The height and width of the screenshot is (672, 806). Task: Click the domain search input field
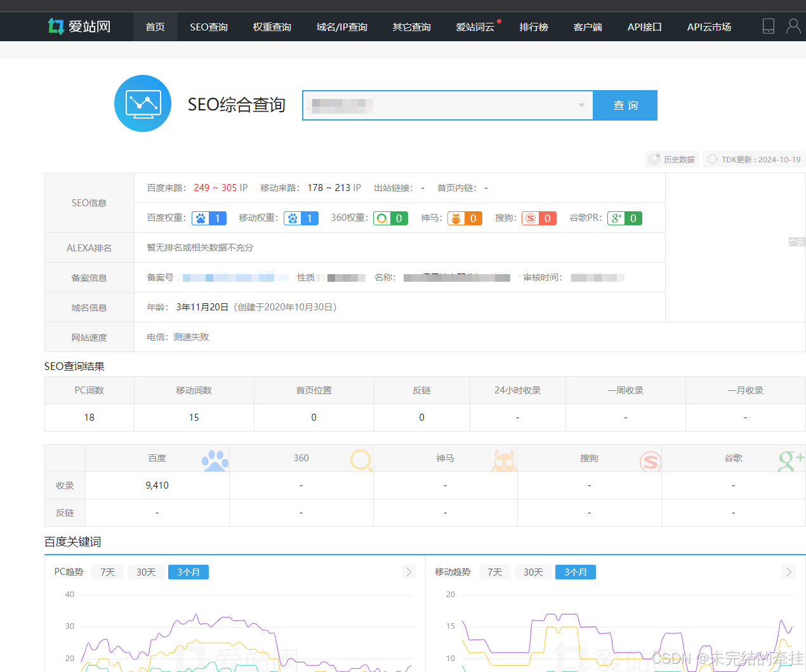(447, 105)
